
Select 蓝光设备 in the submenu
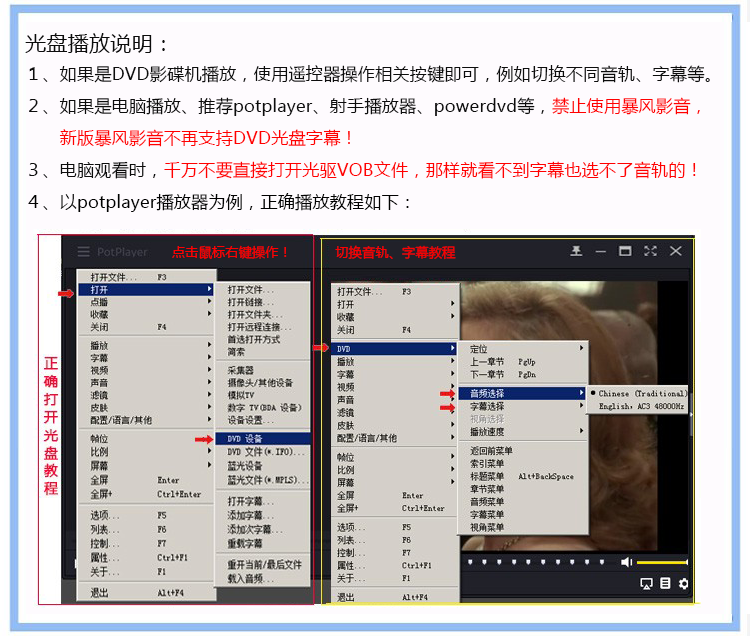pos(263,466)
